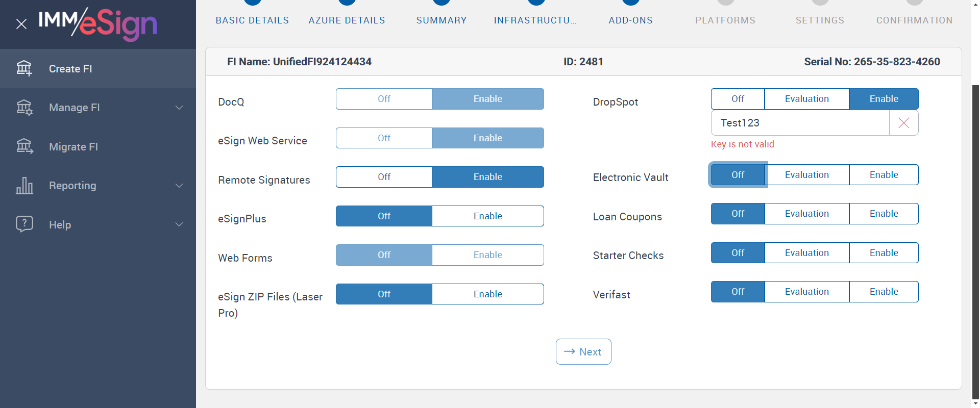This screenshot has width=980, height=408.
Task: Open the Manage FI sidebar item
Action: coord(98,108)
